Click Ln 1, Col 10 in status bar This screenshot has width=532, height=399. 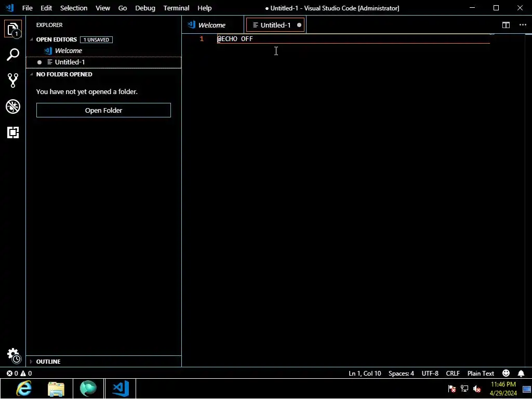[x=365, y=373]
